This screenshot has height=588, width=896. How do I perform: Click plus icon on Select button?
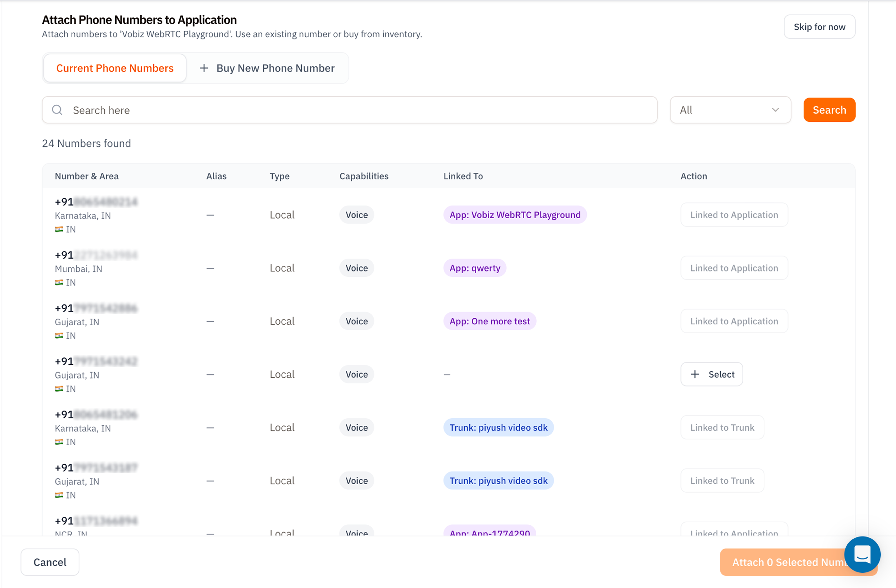(x=695, y=374)
